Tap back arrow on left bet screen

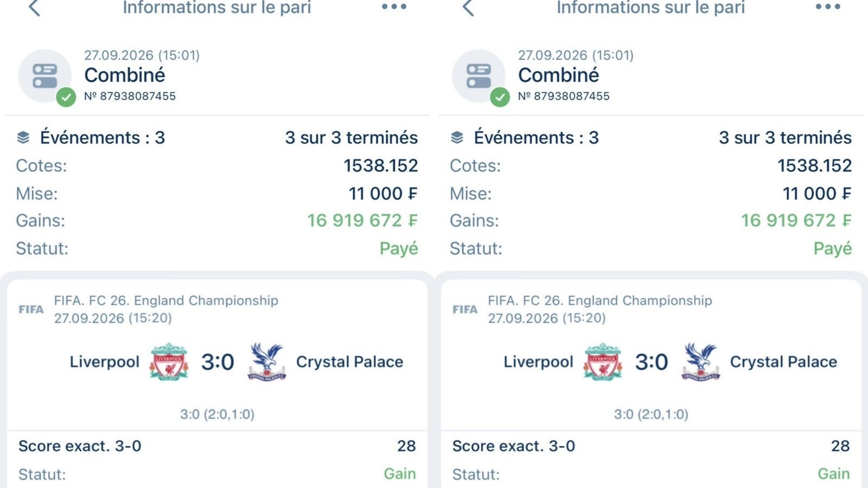click(34, 8)
